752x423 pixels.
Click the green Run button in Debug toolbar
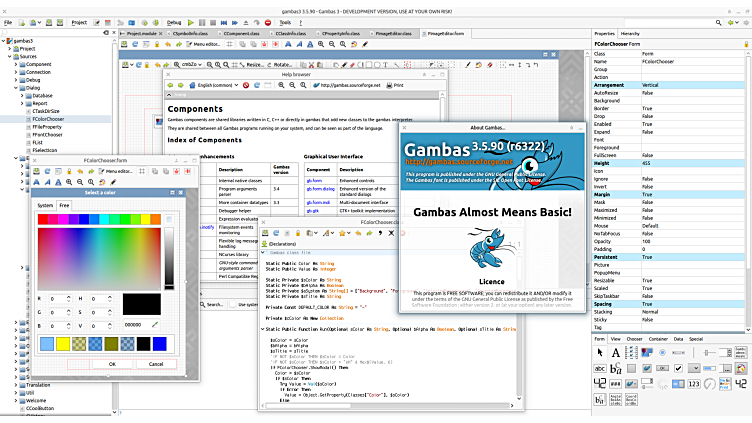tap(190, 21)
